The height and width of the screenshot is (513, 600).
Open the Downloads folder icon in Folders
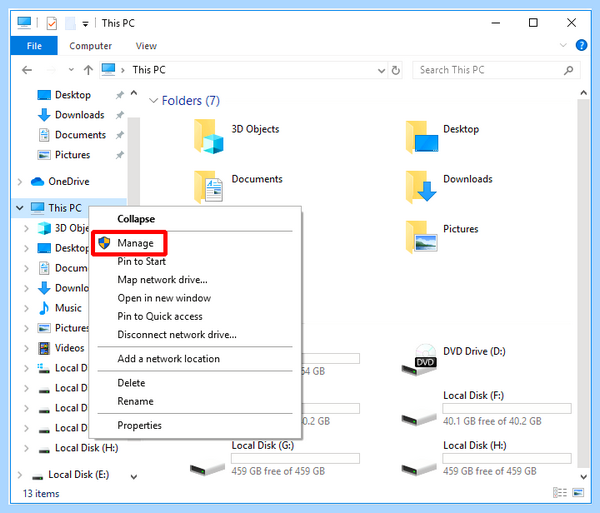pyautogui.click(x=421, y=187)
